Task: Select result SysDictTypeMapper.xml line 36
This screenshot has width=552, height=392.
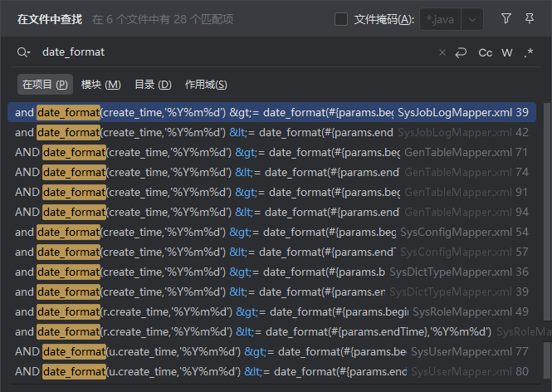Action: pos(271,272)
